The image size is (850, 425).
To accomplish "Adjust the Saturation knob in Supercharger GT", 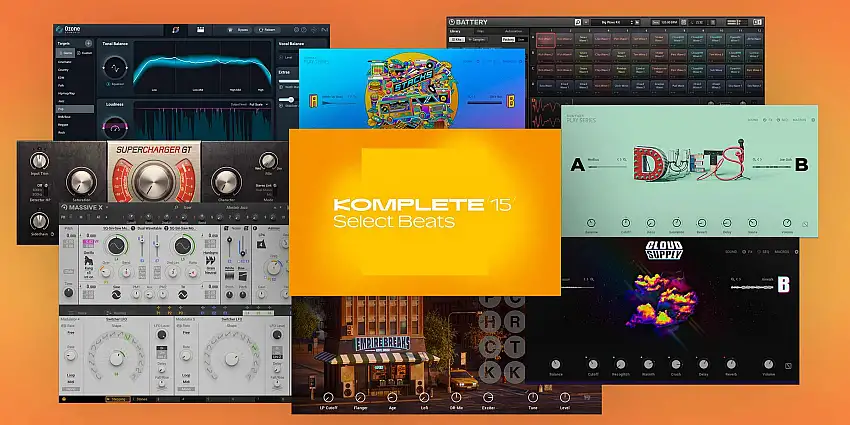I will (x=81, y=182).
